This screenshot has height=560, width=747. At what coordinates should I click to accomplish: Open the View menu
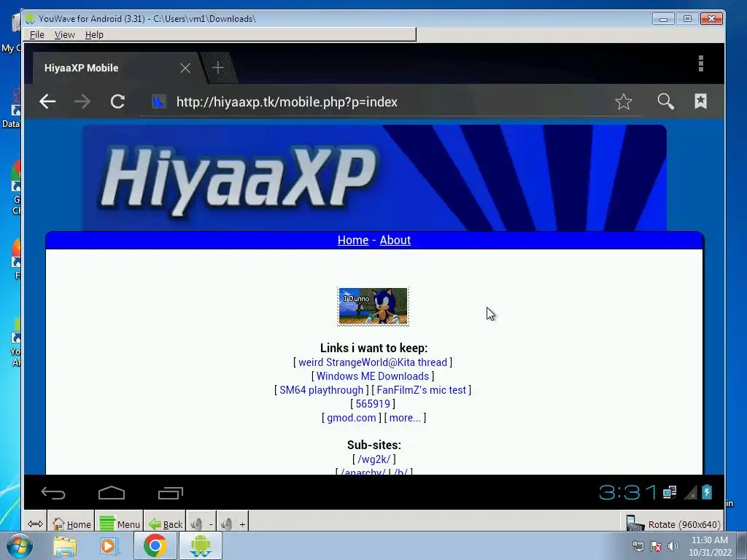64,35
